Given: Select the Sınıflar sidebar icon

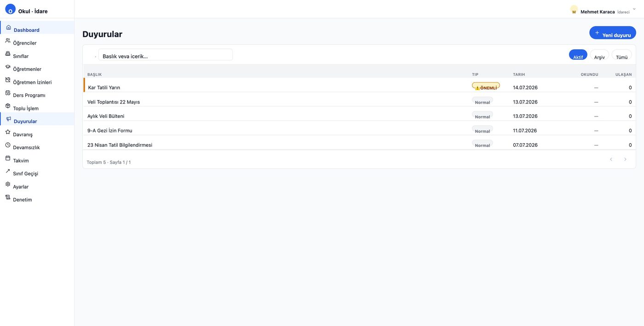Looking at the screenshot, I should point(8,53).
